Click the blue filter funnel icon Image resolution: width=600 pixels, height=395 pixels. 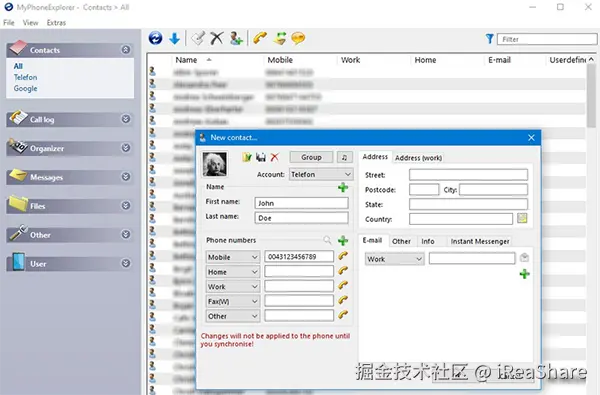point(489,39)
